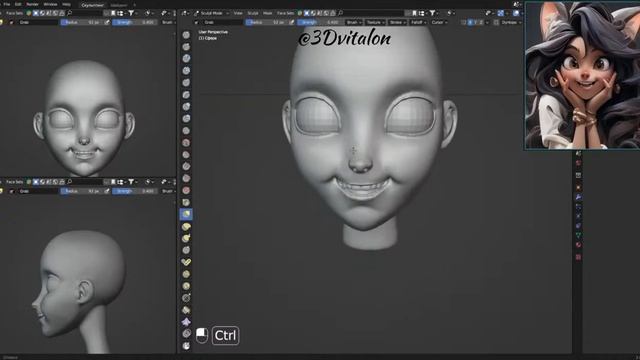Screen dimensions: 640x360
Task: Select the Elastic Deform brush
Action: pos(186,226)
